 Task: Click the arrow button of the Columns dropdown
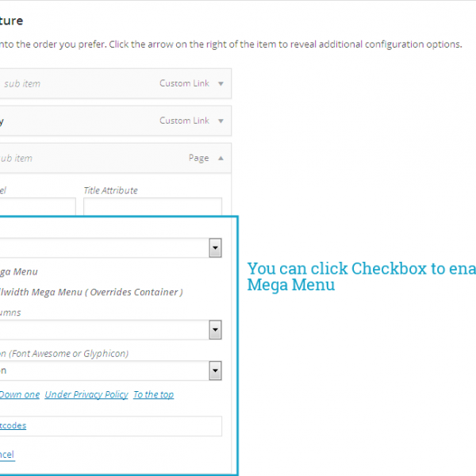(x=215, y=330)
